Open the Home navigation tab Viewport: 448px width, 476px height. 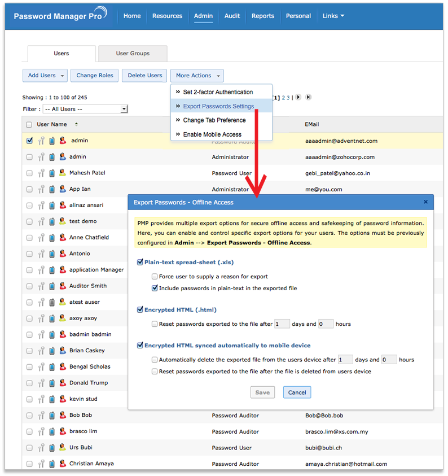tap(132, 16)
